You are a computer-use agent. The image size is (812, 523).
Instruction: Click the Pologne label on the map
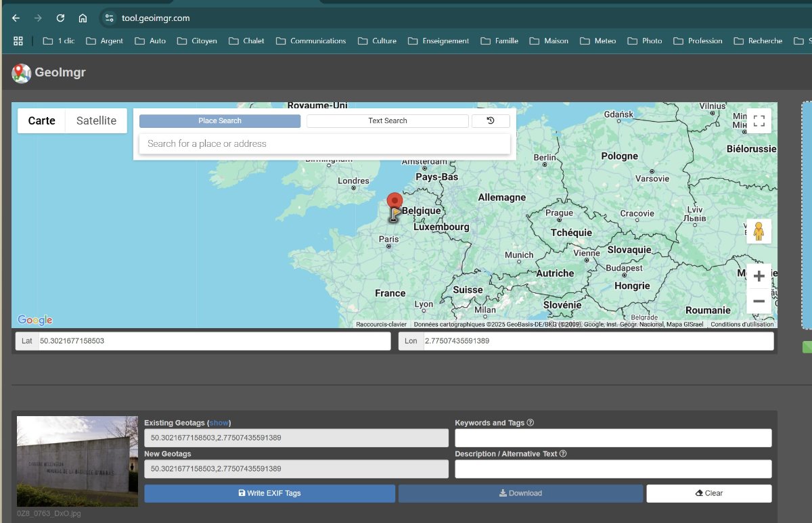pos(619,156)
